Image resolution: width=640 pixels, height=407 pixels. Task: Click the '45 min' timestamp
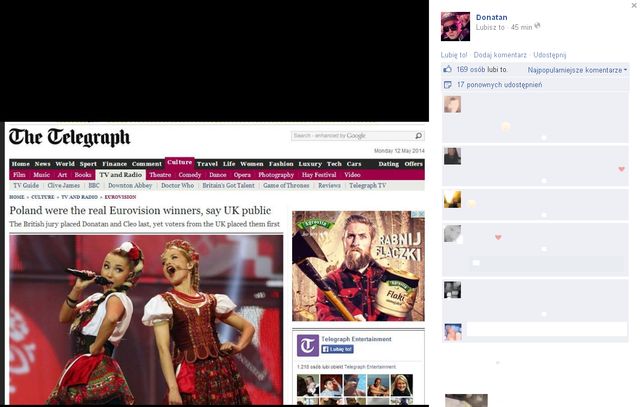(x=521, y=27)
